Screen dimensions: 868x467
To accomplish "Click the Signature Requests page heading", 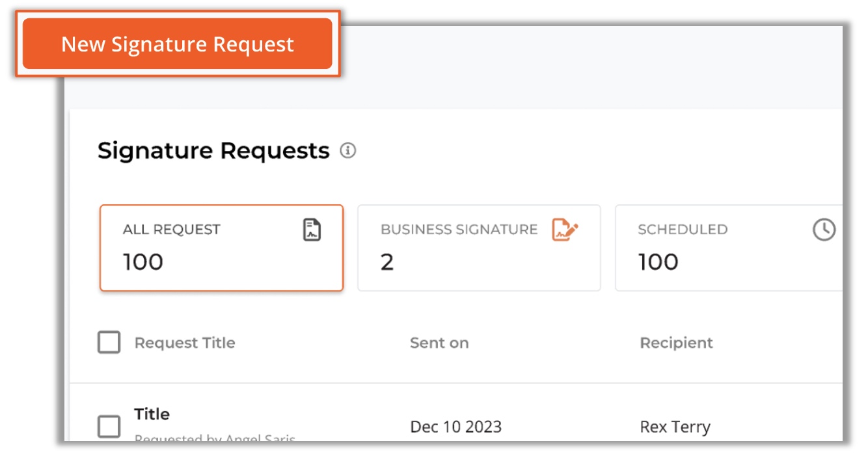I will tap(213, 151).
